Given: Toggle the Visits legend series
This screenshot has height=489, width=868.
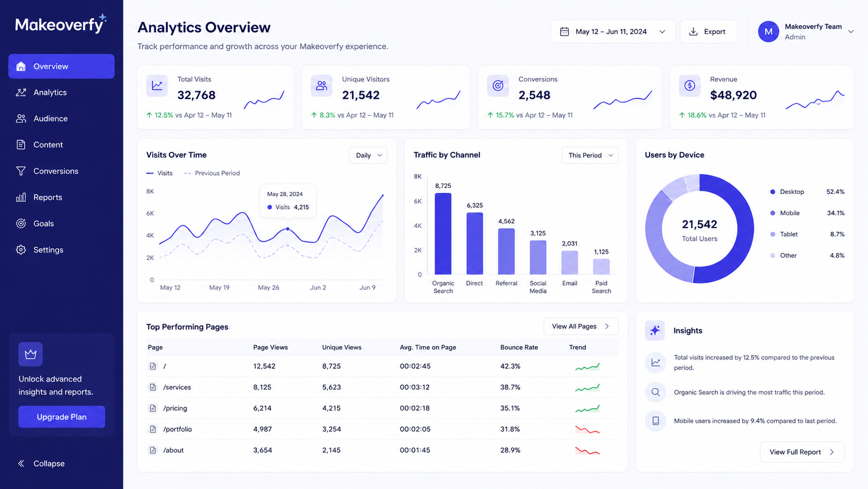Looking at the screenshot, I should 159,173.
